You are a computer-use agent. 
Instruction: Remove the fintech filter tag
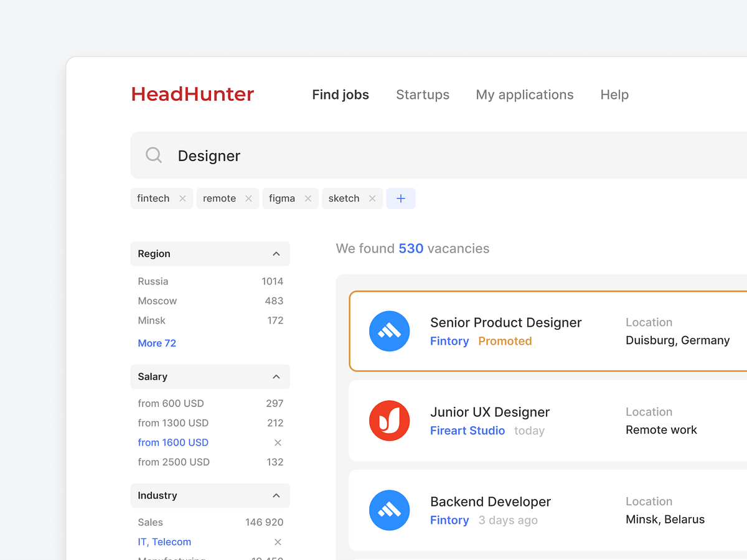(182, 198)
